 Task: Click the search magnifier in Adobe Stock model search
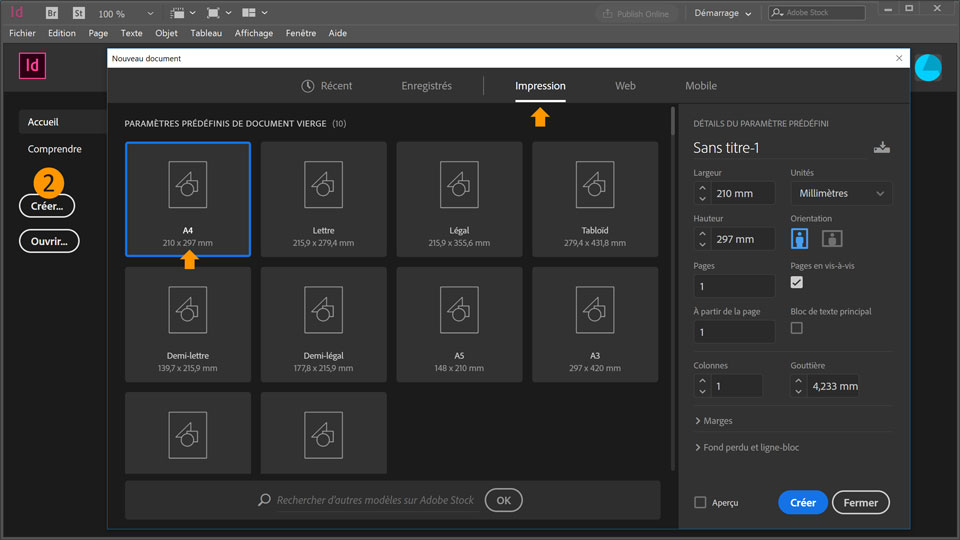pyautogui.click(x=264, y=500)
